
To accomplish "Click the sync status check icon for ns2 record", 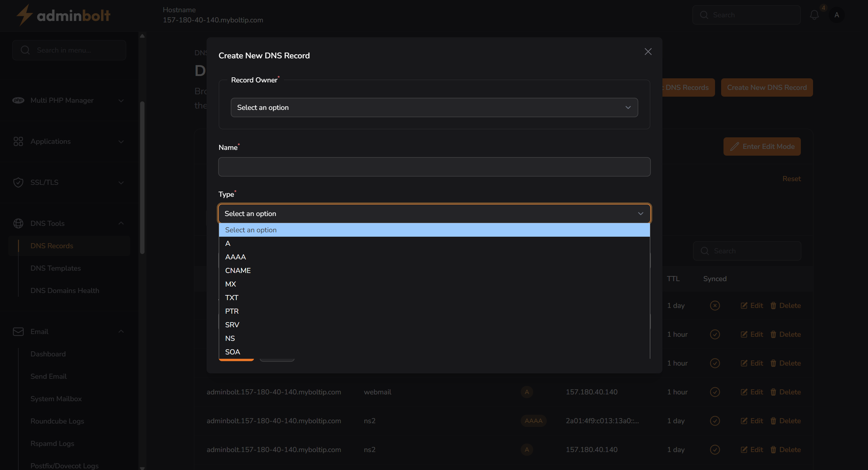I will pos(715,449).
